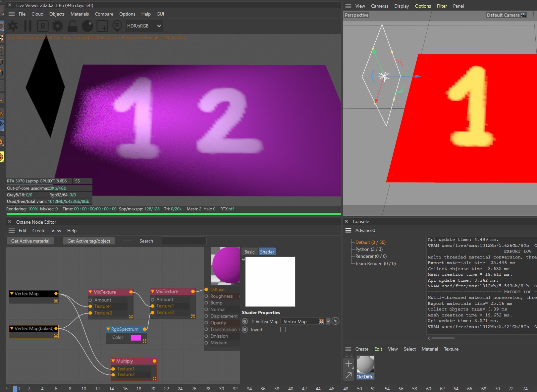Click the Default Camera icon in viewport
Screen dimensions: 537x392
[523, 15]
